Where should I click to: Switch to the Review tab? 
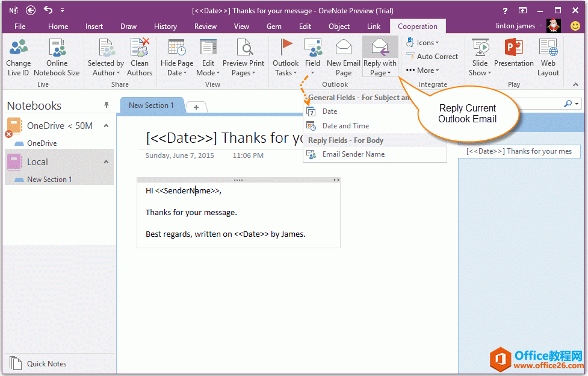205,27
